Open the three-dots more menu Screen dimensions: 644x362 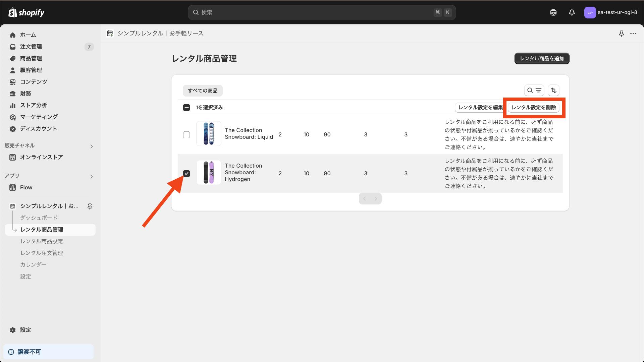click(x=633, y=34)
